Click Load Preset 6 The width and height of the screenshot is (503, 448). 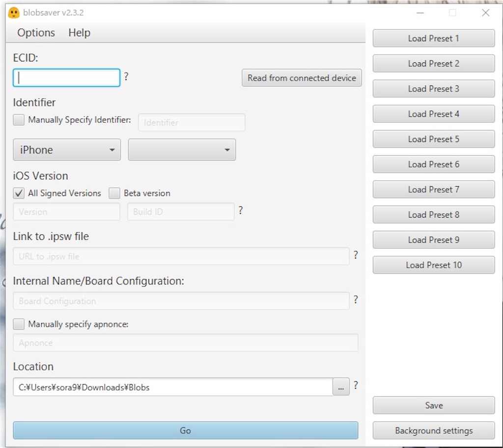pos(434,164)
